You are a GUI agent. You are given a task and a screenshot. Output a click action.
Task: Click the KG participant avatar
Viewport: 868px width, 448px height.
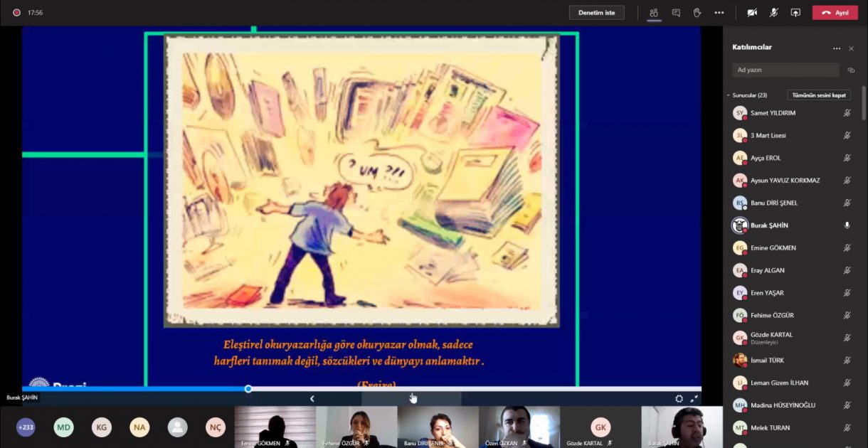(102, 427)
